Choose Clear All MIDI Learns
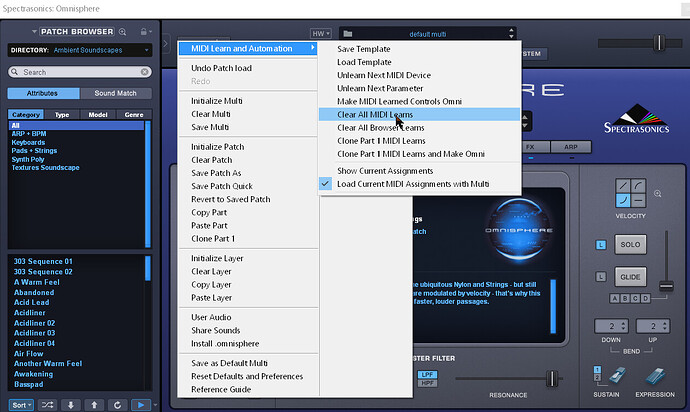 pyautogui.click(x=419, y=114)
